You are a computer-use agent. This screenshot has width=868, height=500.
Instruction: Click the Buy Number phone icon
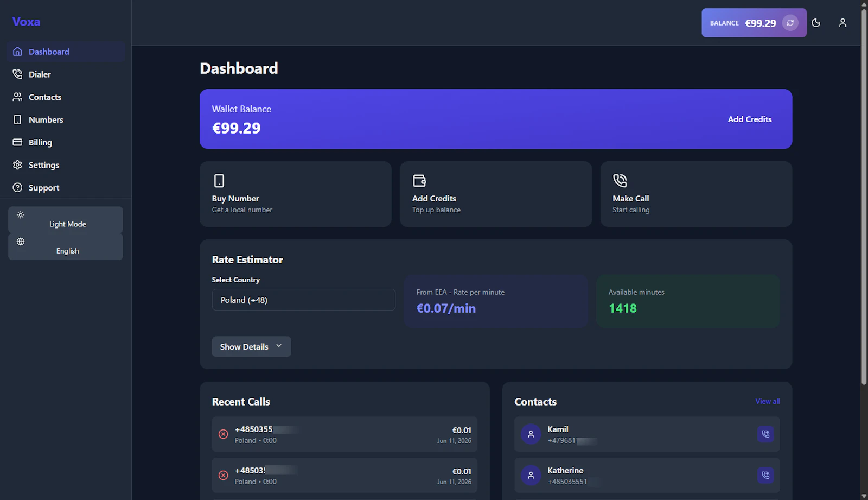pyautogui.click(x=219, y=180)
